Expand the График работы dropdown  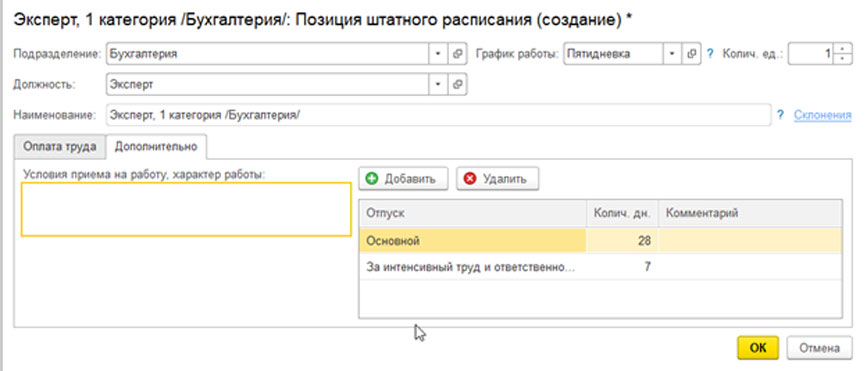672,54
